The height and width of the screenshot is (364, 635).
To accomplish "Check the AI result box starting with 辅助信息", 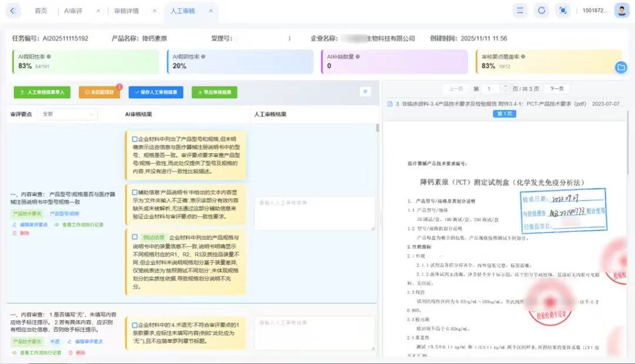I will pyautogui.click(x=135, y=192).
